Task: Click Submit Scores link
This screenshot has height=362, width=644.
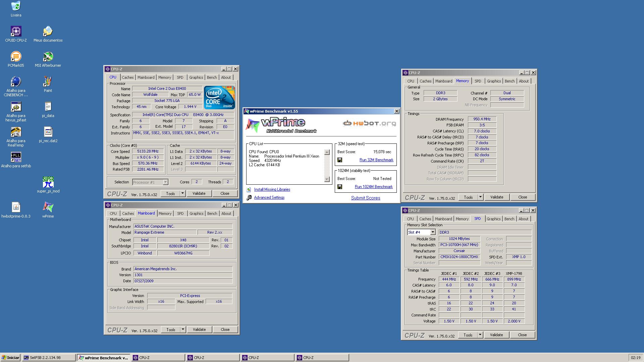Action: click(366, 198)
